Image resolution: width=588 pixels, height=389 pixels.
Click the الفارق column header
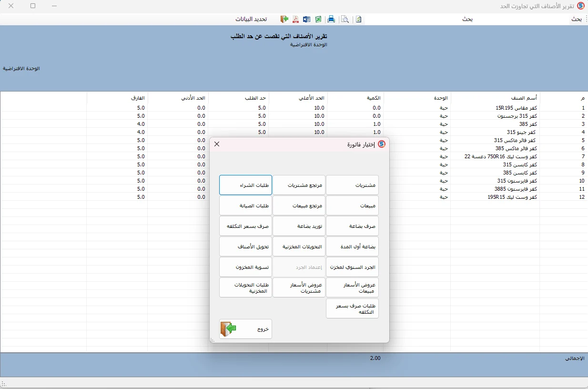click(117, 98)
